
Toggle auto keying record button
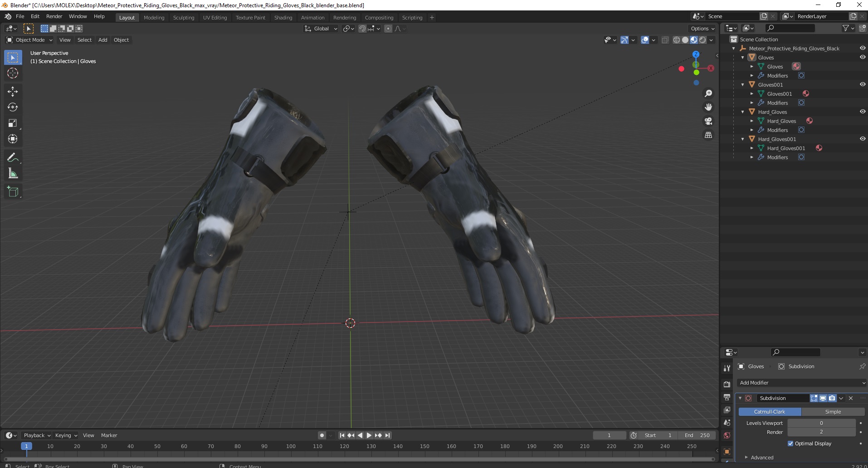[x=322, y=435]
